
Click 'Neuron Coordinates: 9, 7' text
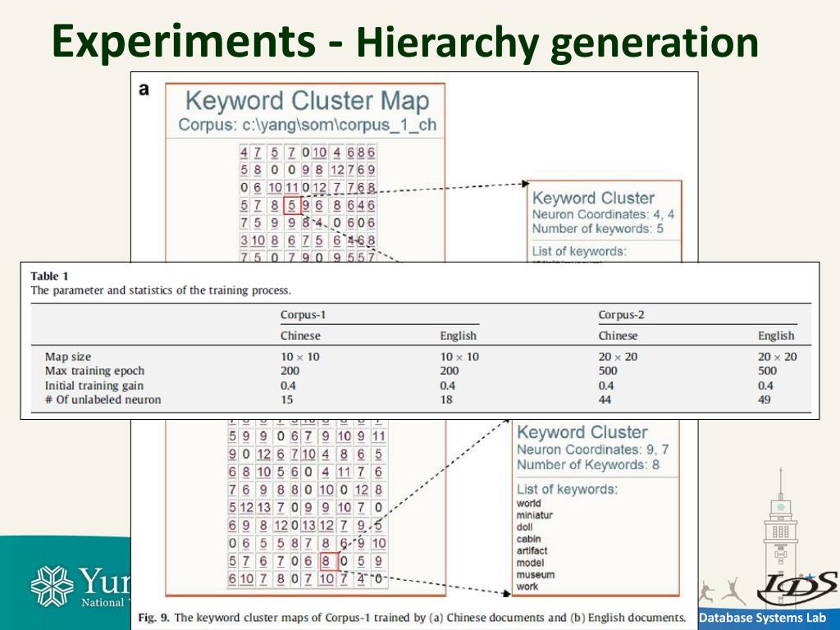[x=593, y=450]
